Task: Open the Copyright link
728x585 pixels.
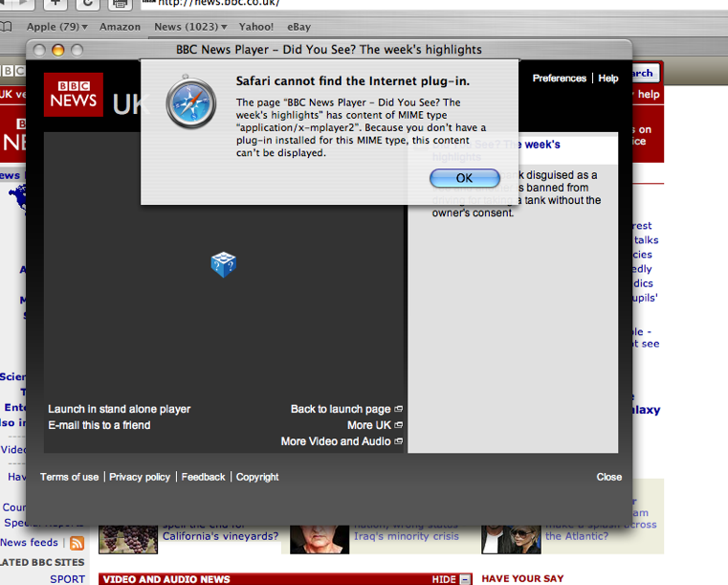Action: pyautogui.click(x=257, y=477)
